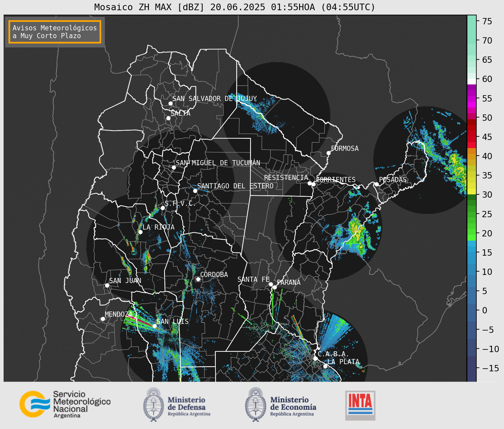
Task: Click the POSADAS city label
Action: 393,180
